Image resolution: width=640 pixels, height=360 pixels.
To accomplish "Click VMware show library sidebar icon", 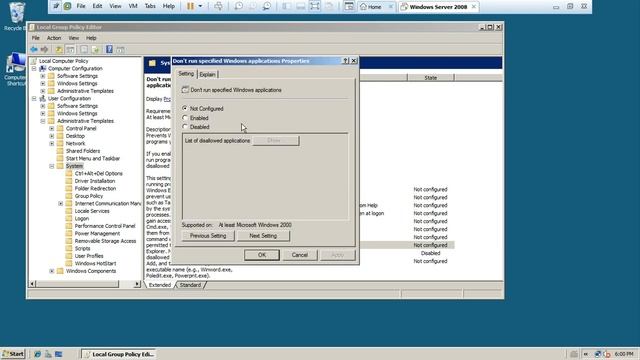I will 286,6.
